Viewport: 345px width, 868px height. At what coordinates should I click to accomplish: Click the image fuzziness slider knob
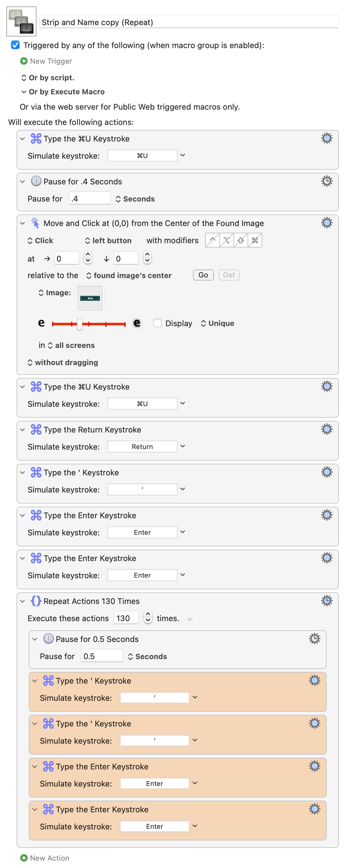(x=80, y=324)
